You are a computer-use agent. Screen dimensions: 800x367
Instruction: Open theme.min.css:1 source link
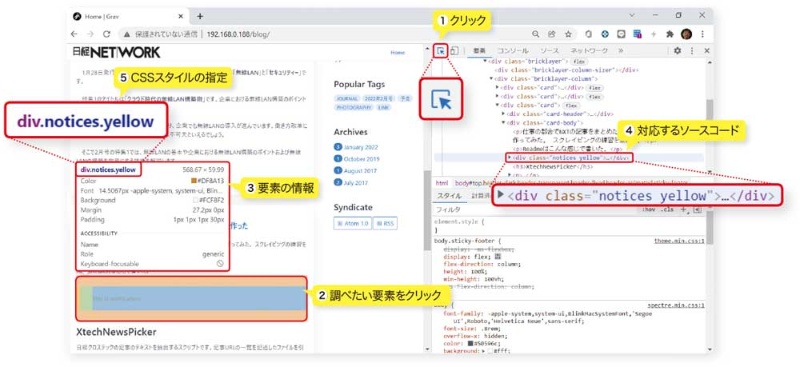679,240
